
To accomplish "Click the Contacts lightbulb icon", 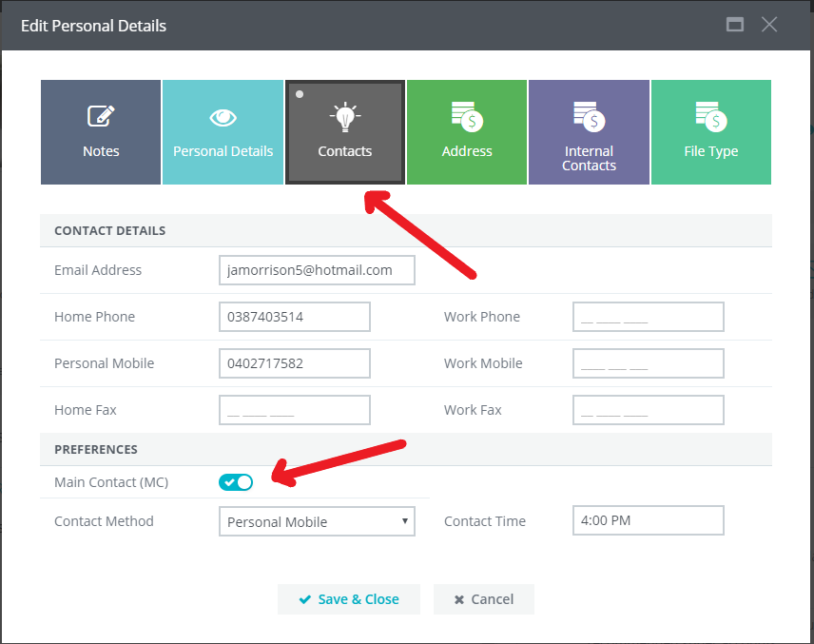I will click(344, 117).
